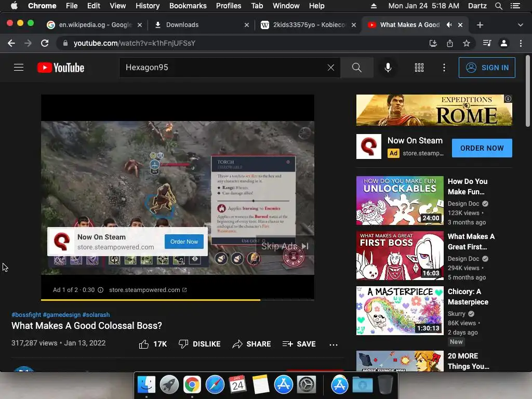Image resolution: width=532 pixels, height=399 pixels.
Task: Open the YouTube hamburger guide menu
Action: click(x=19, y=68)
